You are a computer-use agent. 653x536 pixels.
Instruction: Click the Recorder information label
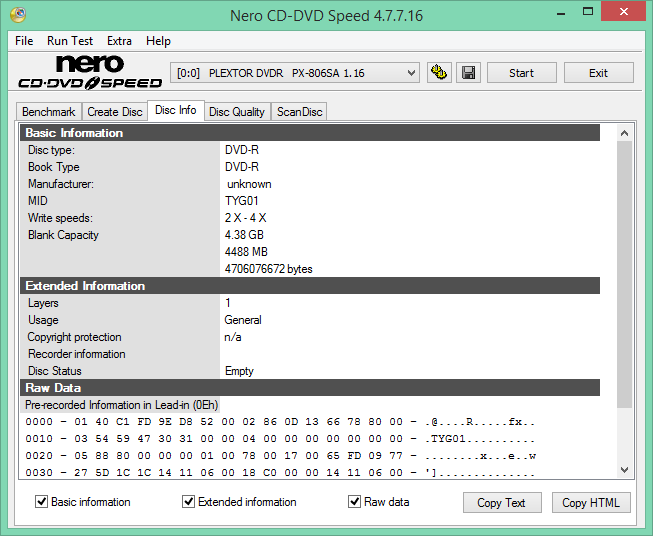point(77,354)
